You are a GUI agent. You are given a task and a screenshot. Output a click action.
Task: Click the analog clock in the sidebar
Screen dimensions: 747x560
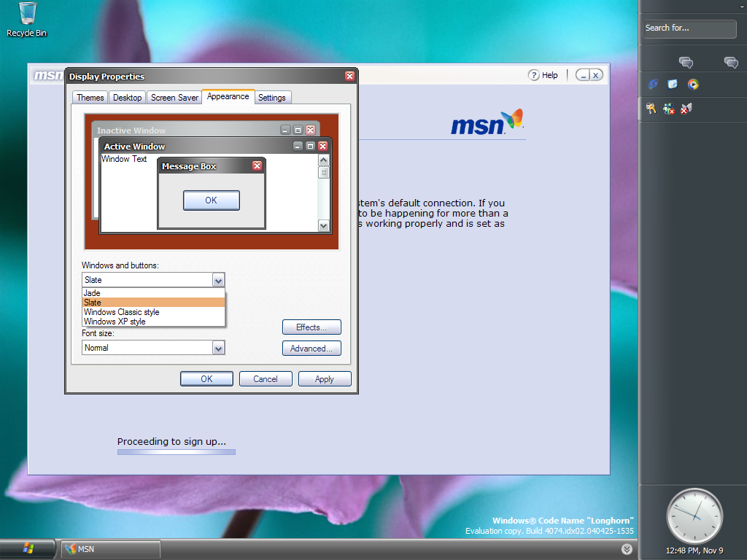(694, 516)
